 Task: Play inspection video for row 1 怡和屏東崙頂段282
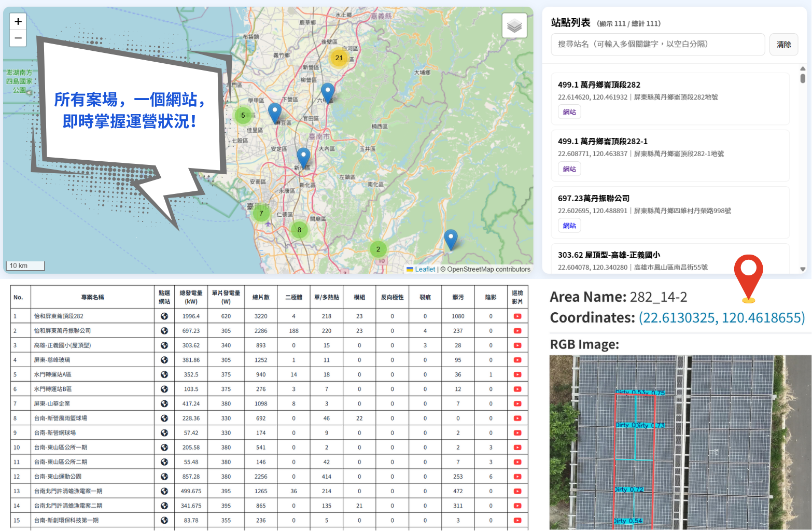point(517,316)
